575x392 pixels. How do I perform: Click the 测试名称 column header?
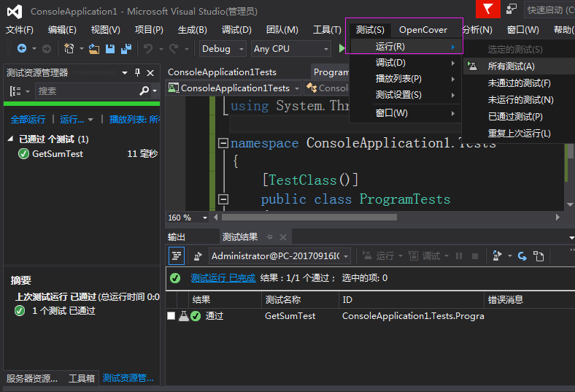click(282, 300)
